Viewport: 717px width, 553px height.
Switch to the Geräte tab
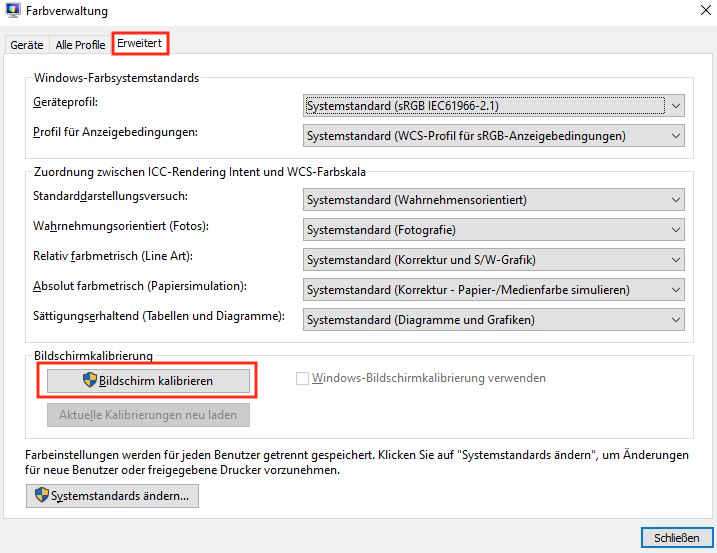coord(27,45)
